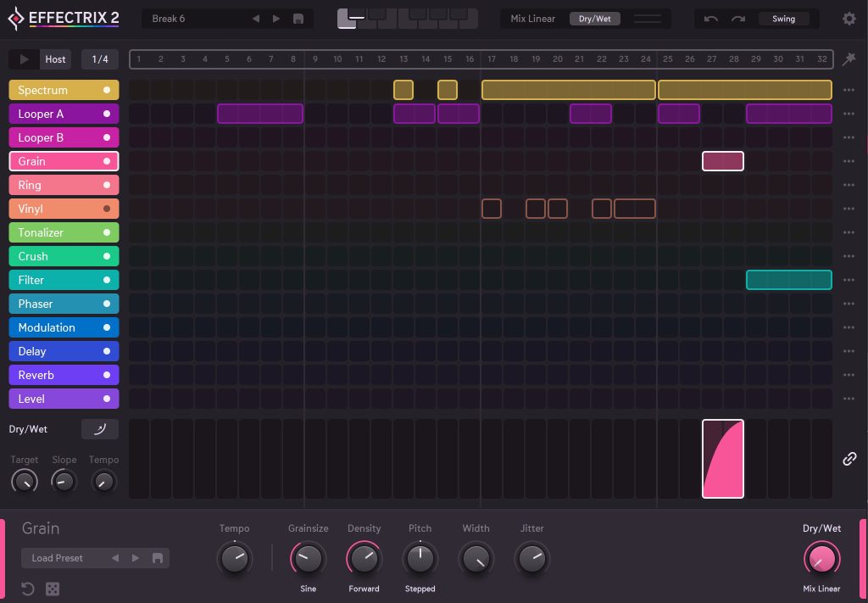Screen dimensions: 868x603
Task: Open the Grain Load Preset dropdown
Action: (58, 558)
